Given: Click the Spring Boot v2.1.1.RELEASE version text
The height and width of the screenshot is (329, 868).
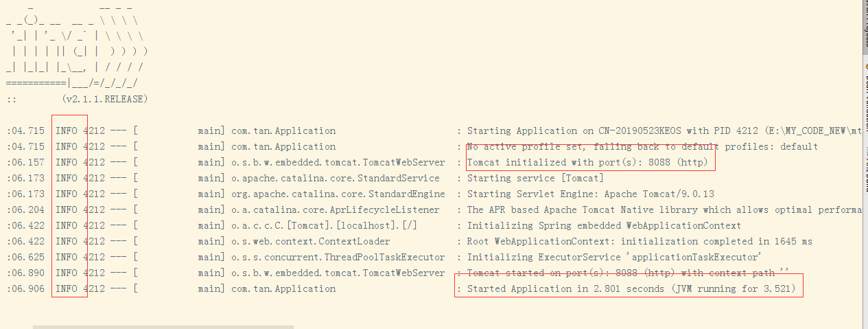Looking at the screenshot, I should click(x=104, y=99).
